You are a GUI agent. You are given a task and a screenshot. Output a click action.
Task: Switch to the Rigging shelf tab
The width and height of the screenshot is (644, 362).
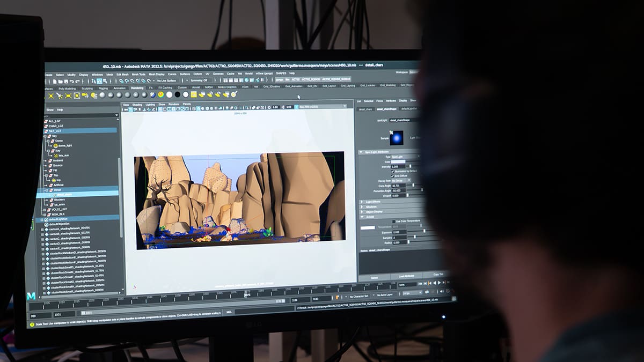pos(103,88)
